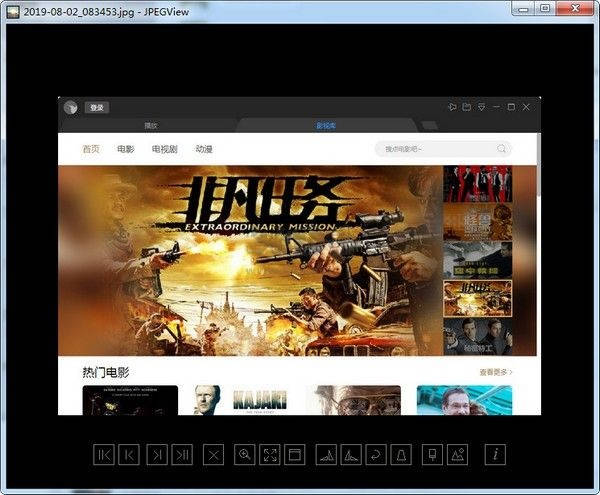Advance to the next image
This screenshot has width=600, height=495.
[157, 454]
